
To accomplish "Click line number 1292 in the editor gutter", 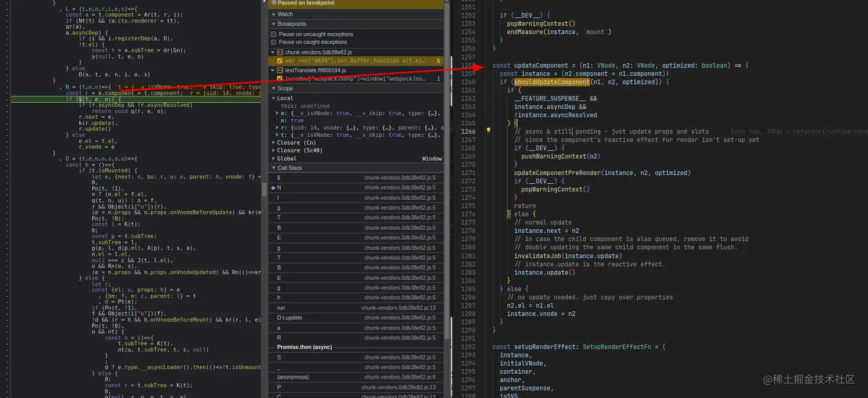I will pos(468,347).
